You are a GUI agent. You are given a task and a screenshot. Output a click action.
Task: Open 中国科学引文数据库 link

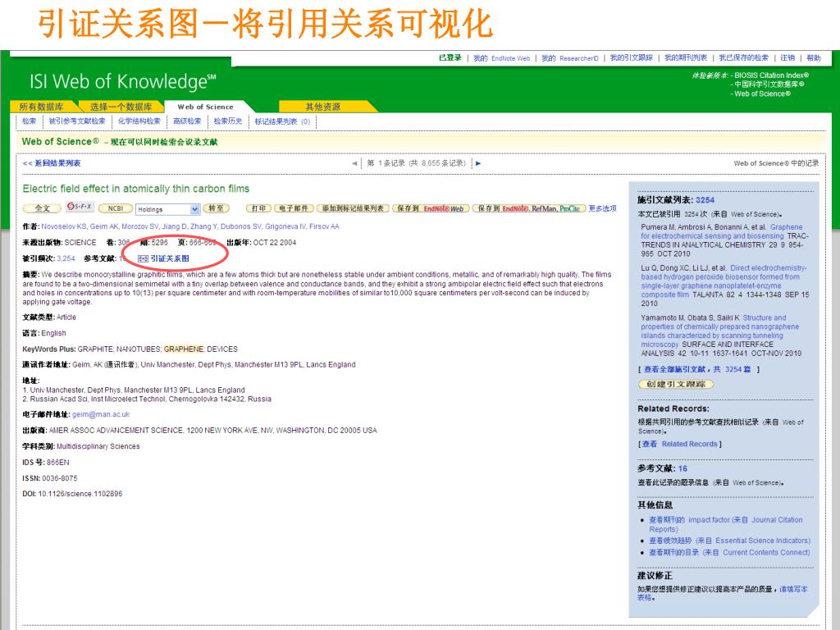click(x=769, y=84)
